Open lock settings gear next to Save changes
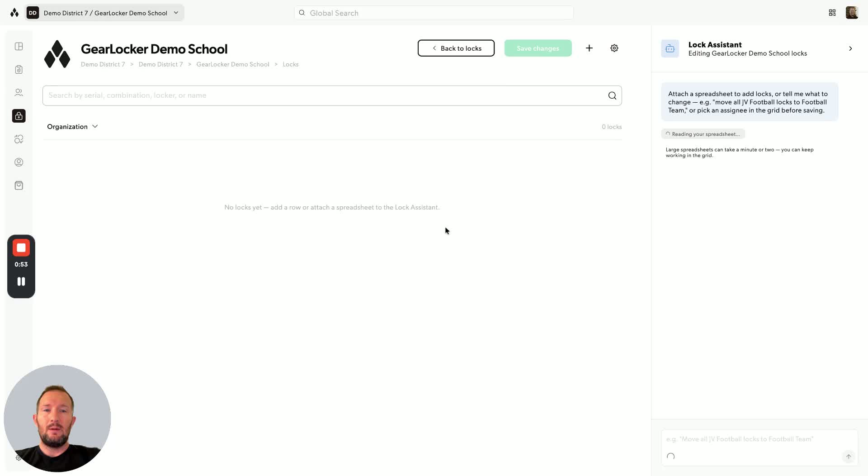868x476 pixels. pyautogui.click(x=614, y=48)
